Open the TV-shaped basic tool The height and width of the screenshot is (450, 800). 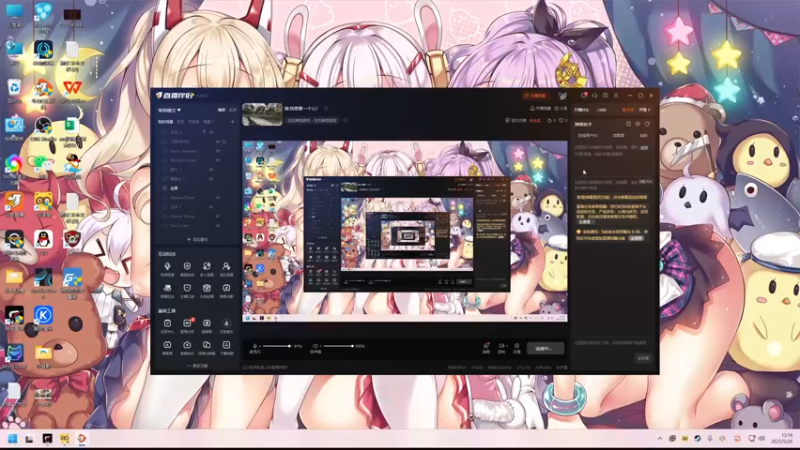click(167, 347)
